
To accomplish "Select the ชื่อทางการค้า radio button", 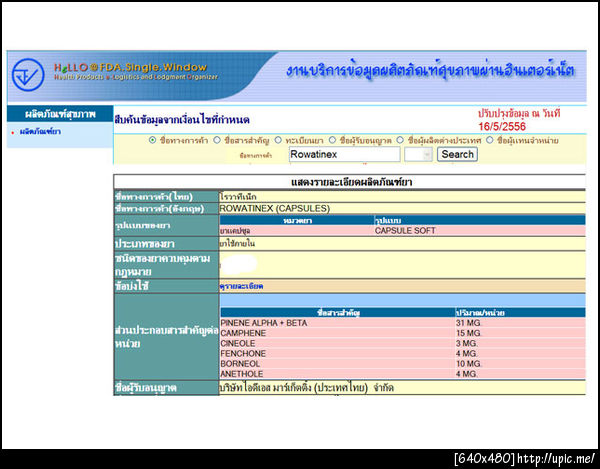I will (x=152, y=140).
